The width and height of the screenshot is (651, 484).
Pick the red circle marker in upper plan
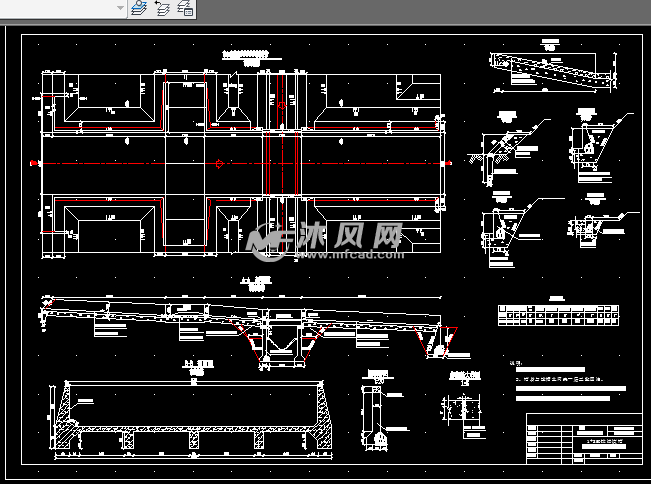coord(282,103)
